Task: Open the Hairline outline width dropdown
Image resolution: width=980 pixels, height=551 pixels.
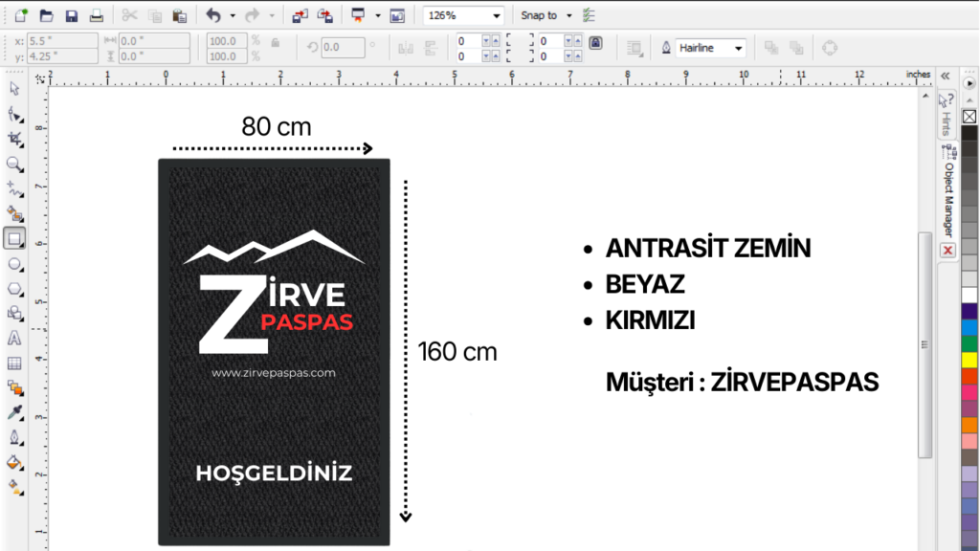Action: [738, 48]
